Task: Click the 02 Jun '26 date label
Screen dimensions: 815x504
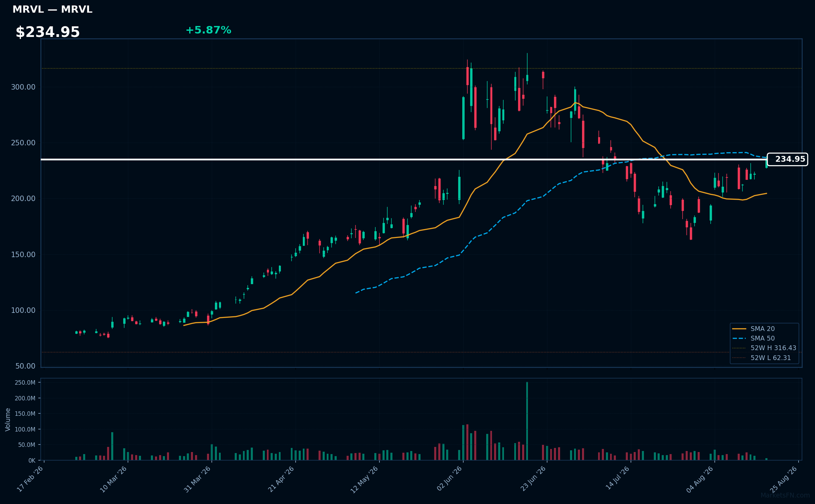Action: pos(449,479)
